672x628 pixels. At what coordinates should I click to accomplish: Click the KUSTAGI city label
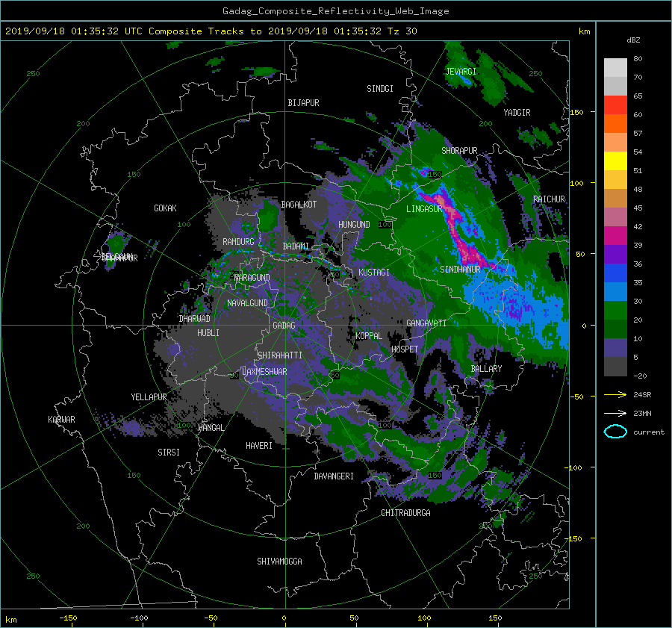[x=374, y=273]
